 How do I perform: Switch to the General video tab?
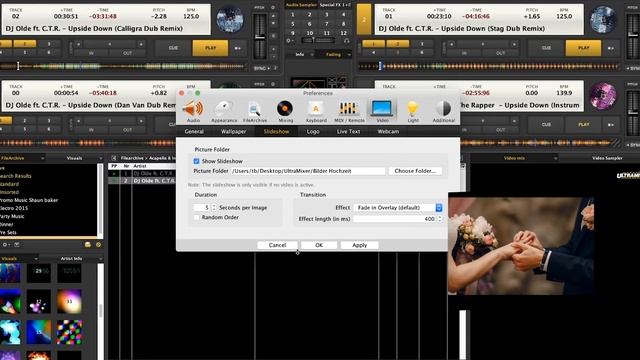point(194,131)
